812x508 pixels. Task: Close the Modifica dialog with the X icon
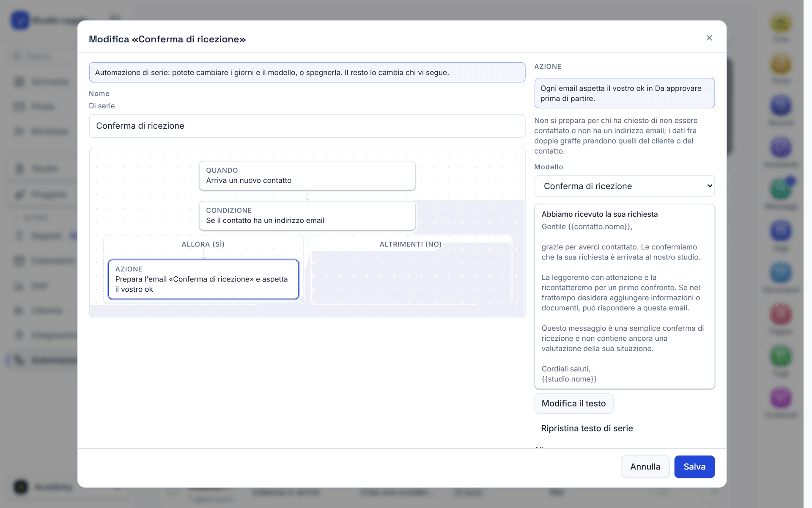709,38
